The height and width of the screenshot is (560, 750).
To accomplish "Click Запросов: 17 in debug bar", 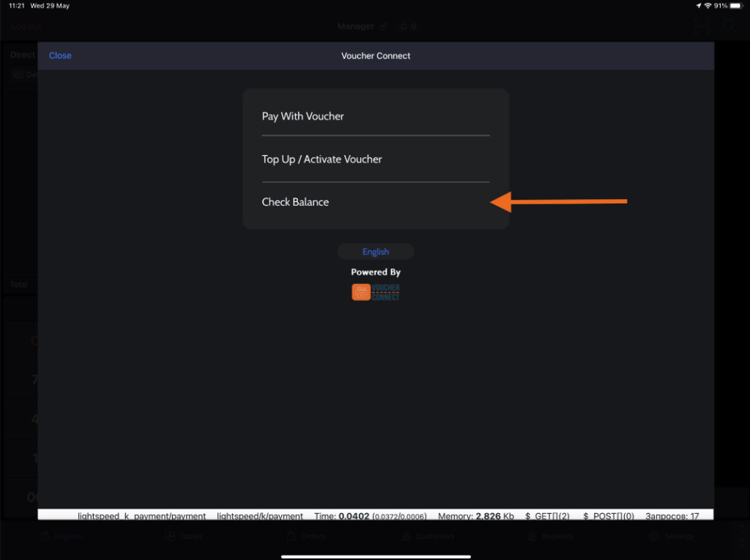I will coord(672,516).
